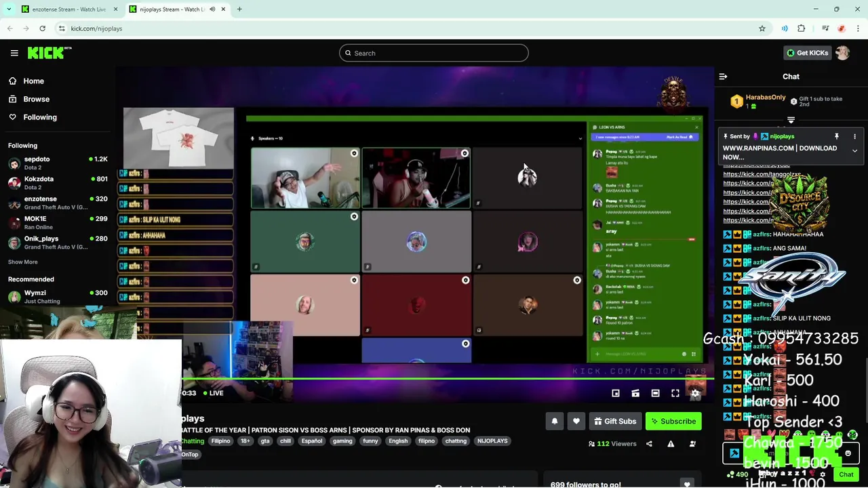Select the Filipino language tag
Screen dimensions: 868x488
pos(220,441)
